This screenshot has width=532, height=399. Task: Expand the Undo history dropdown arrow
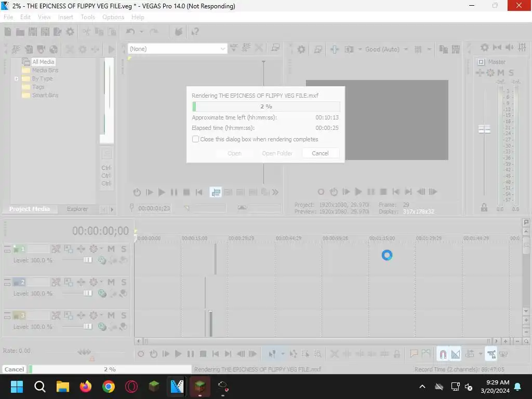pyautogui.click(x=141, y=32)
